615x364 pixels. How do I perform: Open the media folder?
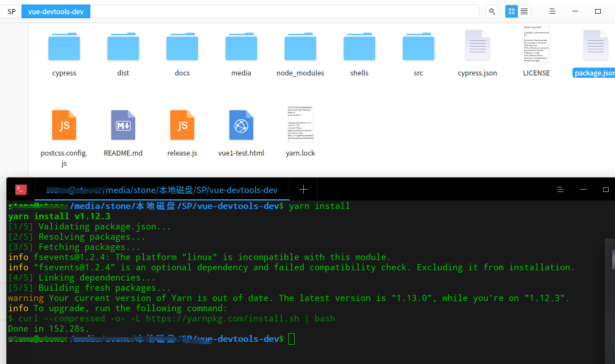pyautogui.click(x=241, y=47)
